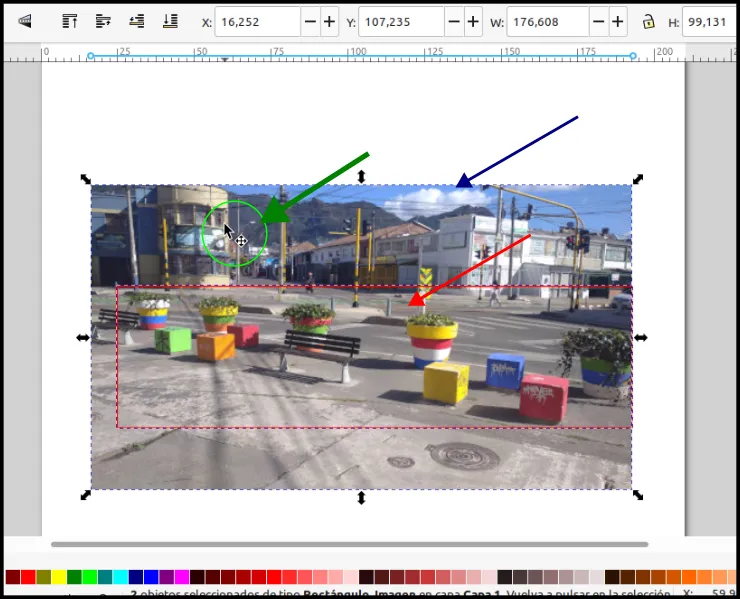
Task: Toggle the width/height lock icon
Action: click(x=648, y=22)
